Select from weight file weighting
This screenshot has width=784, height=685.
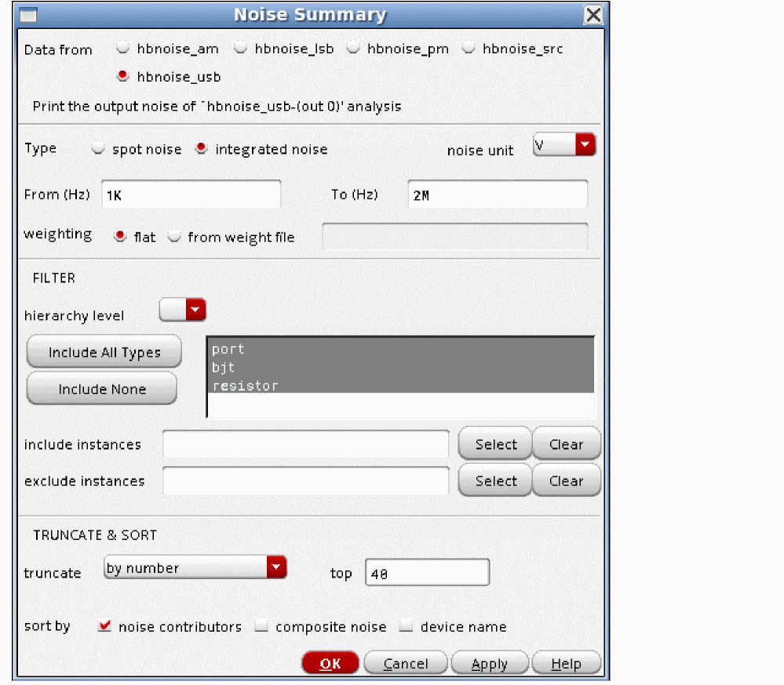click(174, 237)
